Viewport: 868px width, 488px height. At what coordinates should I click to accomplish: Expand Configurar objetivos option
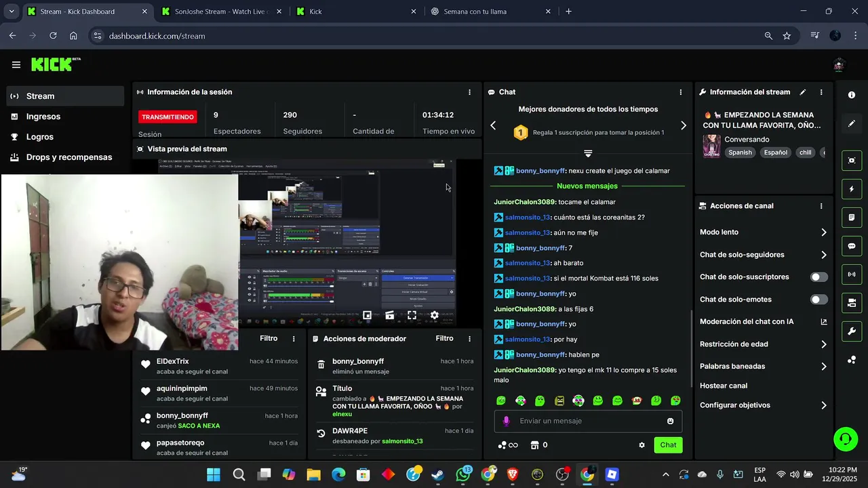pos(764,405)
